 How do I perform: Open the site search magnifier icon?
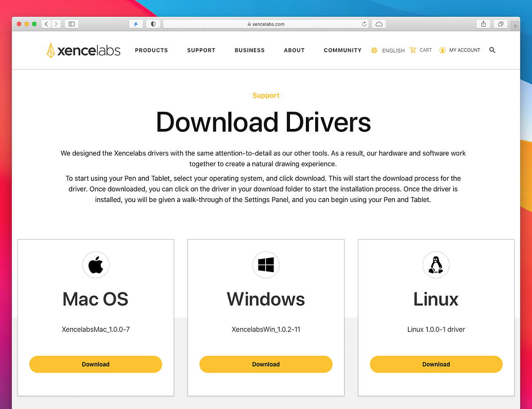[x=492, y=50]
